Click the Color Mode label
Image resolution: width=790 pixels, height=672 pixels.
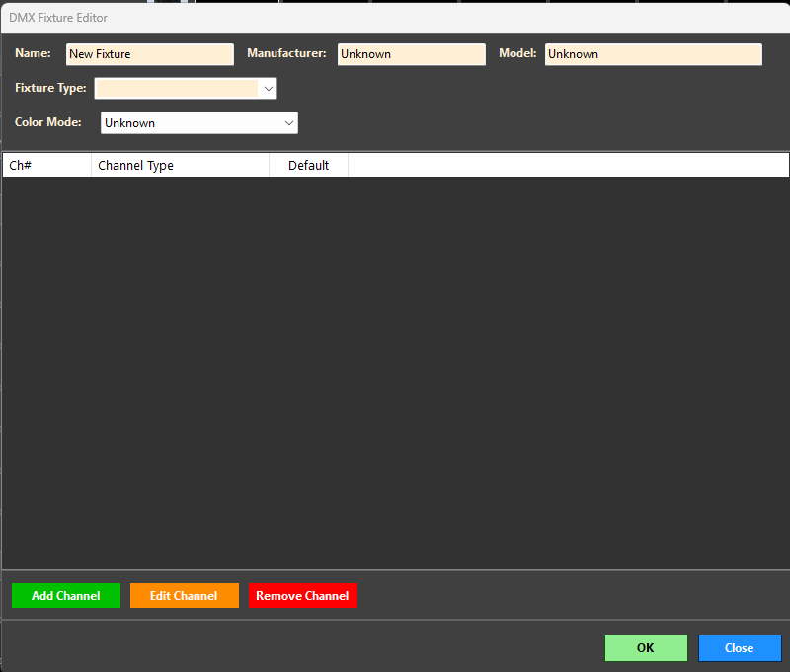pyautogui.click(x=48, y=122)
